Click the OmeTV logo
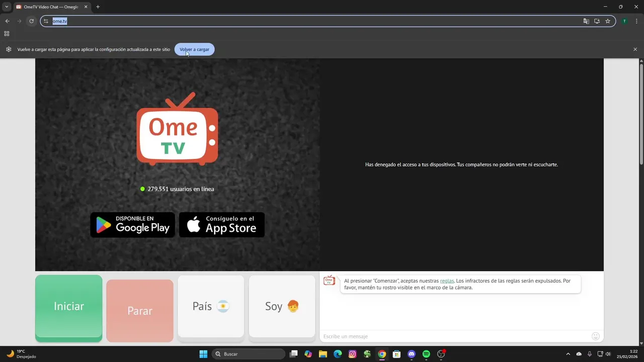 click(x=177, y=129)
